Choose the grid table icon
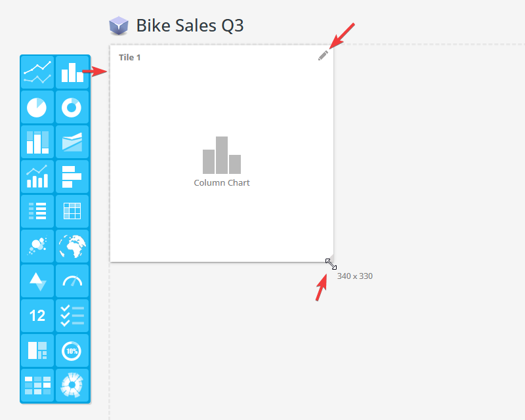Image resolution: width=525 pixels, height=420 pixels. click(x=72, y=211)
